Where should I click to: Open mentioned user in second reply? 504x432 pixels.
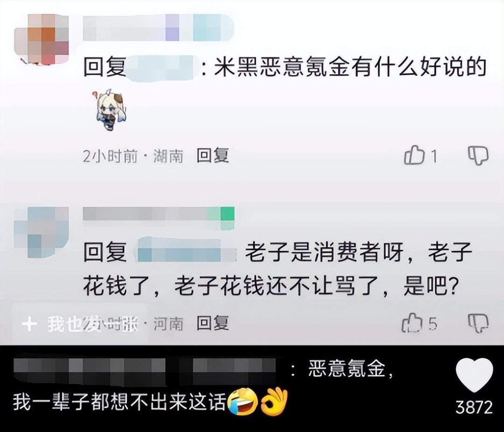coord(186,250)
